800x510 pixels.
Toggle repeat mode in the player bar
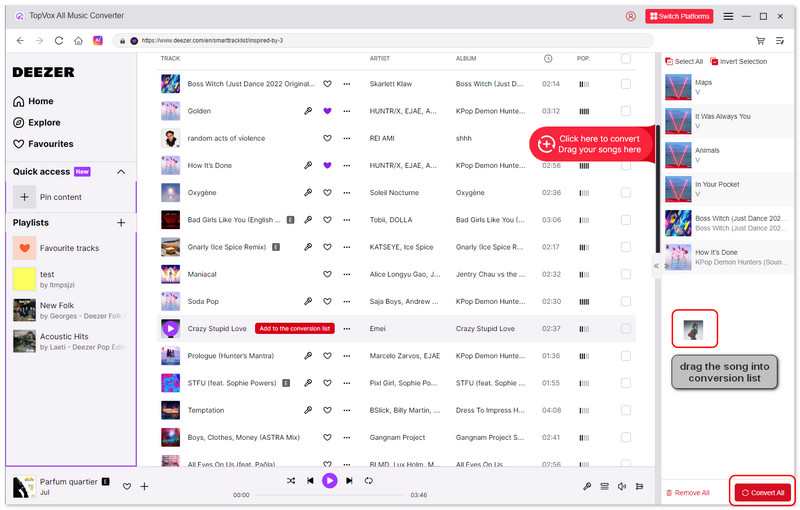pyautogui.click(x=368, y=481)
